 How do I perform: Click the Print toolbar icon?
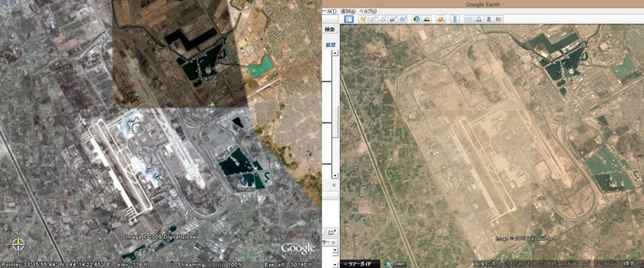479,19
